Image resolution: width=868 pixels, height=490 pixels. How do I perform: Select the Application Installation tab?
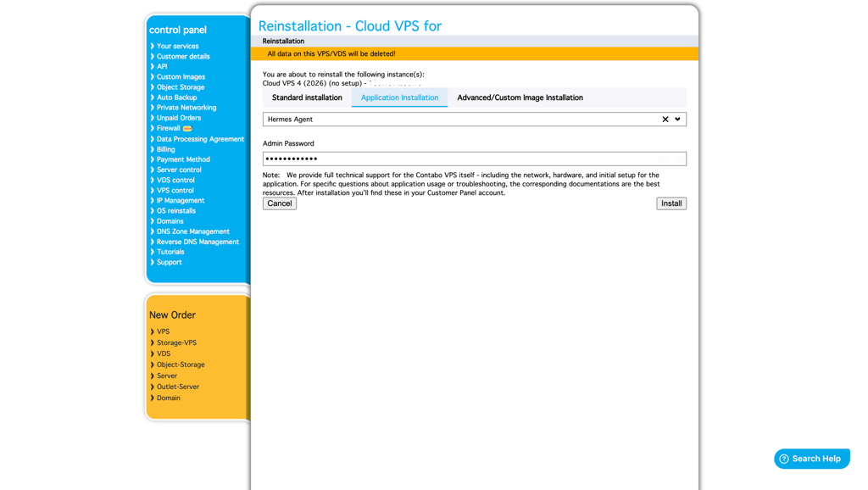(400, 97)
